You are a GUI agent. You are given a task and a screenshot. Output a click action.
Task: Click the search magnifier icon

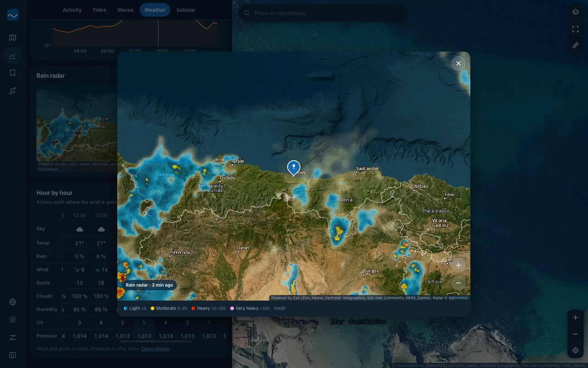coord(247,13)
